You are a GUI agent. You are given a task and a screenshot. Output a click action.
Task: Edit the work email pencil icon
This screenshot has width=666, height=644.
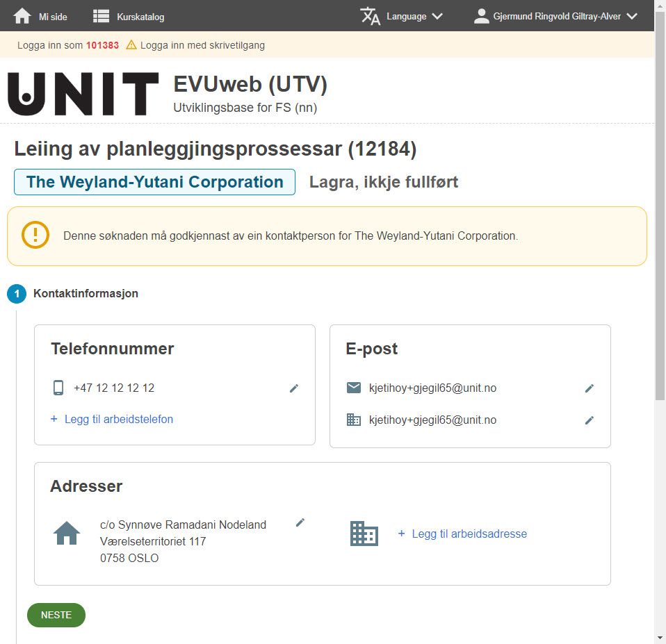pos(589,420)
